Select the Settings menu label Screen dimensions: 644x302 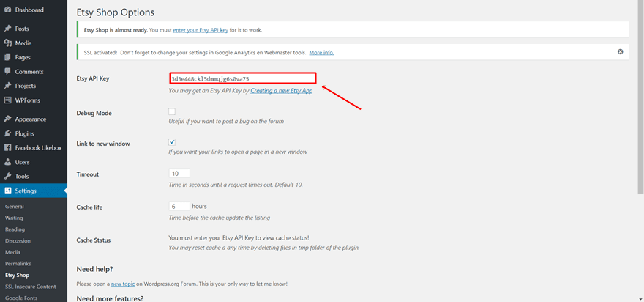point(26,191)
